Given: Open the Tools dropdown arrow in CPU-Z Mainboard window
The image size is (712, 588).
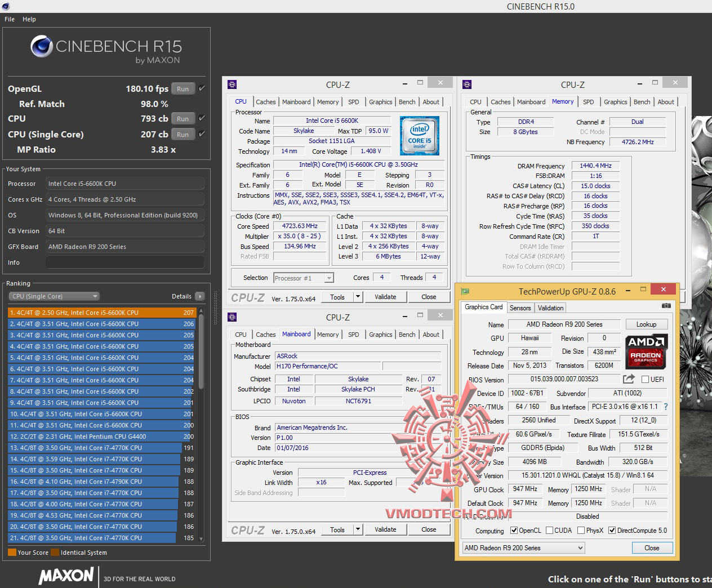Looking at the screenshot, I should 357,529.
